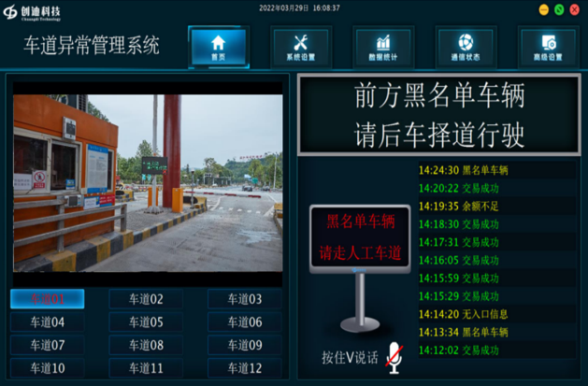Screen dimensions: 588x386
Task: Click the green maximize window button
Action: click(559, 9)
